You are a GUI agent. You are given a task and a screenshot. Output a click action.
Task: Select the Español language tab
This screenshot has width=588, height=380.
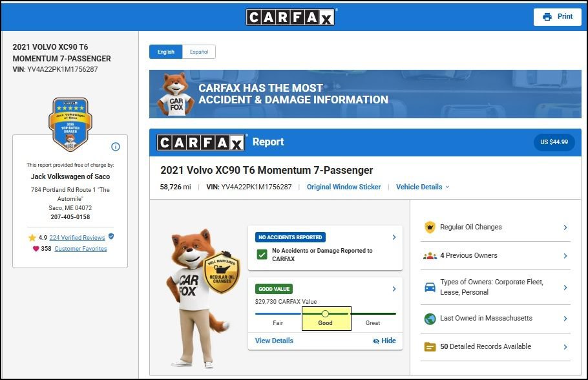(x=199, y=52)
